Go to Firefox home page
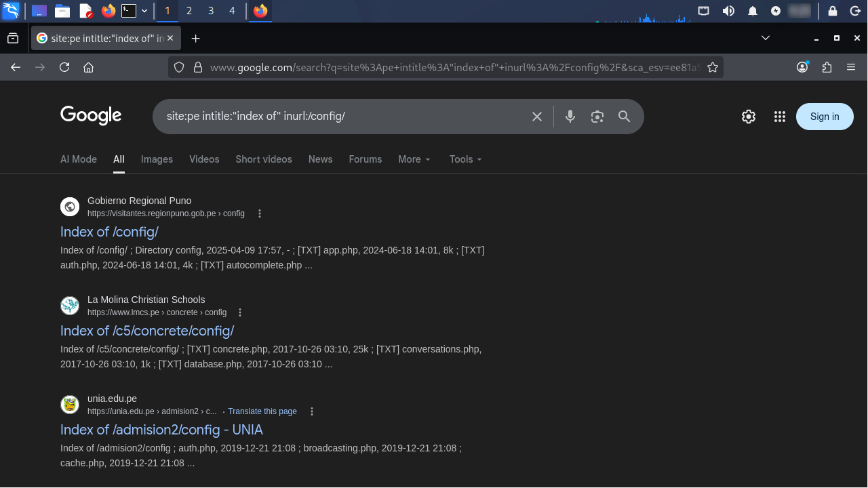This screenshot has height=488, width=868. click(88, 67)
